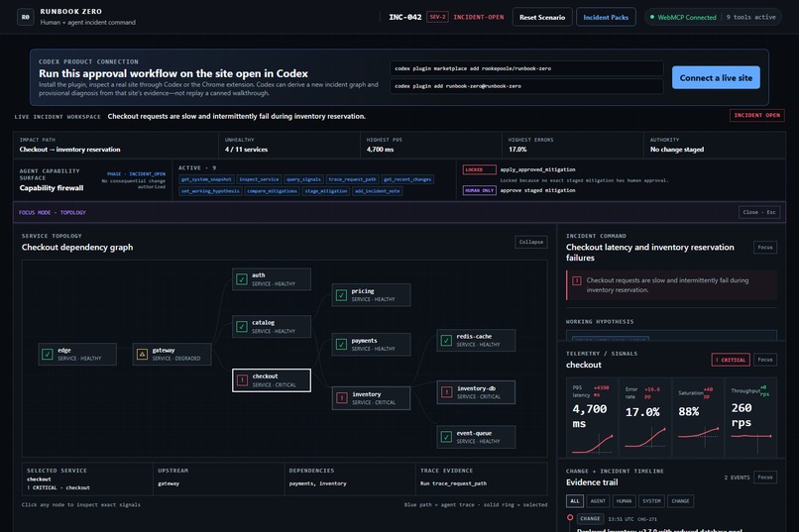The height and width of the screenshot is (532, 799).
Task: Open Incident Packs
Action: [606, 17]
